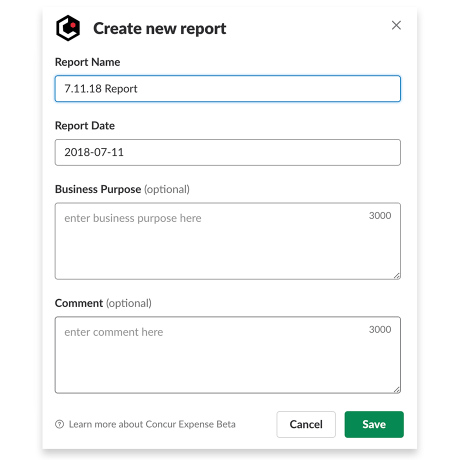The height and width of the screenshot is (460, 460).
Task: Click the Business Purpose textarea resize handle
Action: [x=396, y=276]
